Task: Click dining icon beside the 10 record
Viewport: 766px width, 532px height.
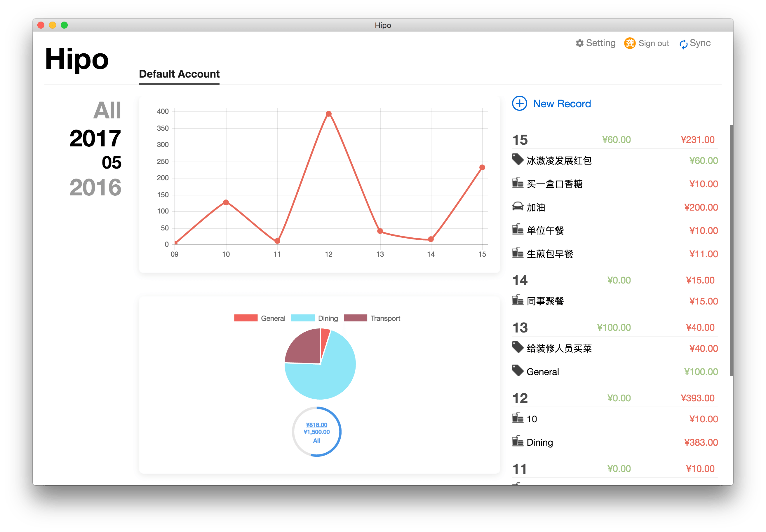Action: [x=518, y=418]
